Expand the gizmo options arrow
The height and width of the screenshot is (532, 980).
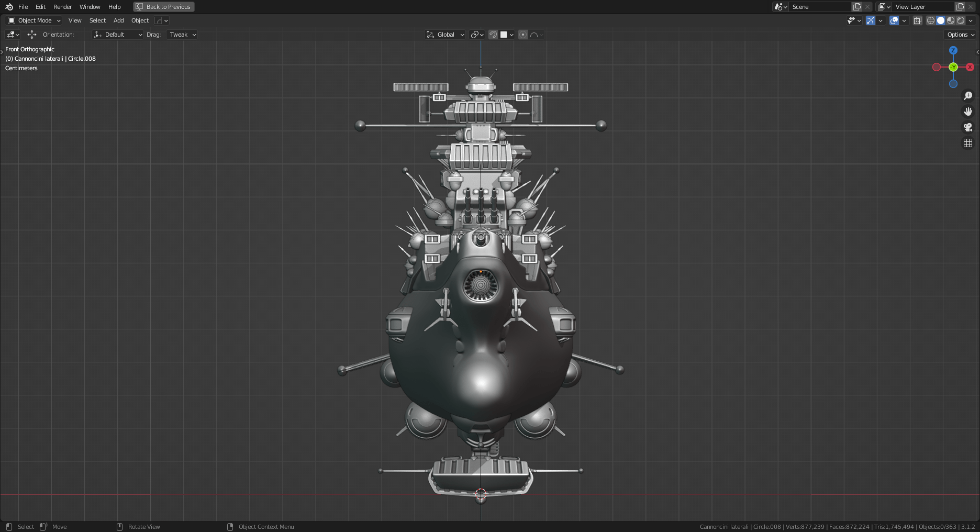pos(881,20)
